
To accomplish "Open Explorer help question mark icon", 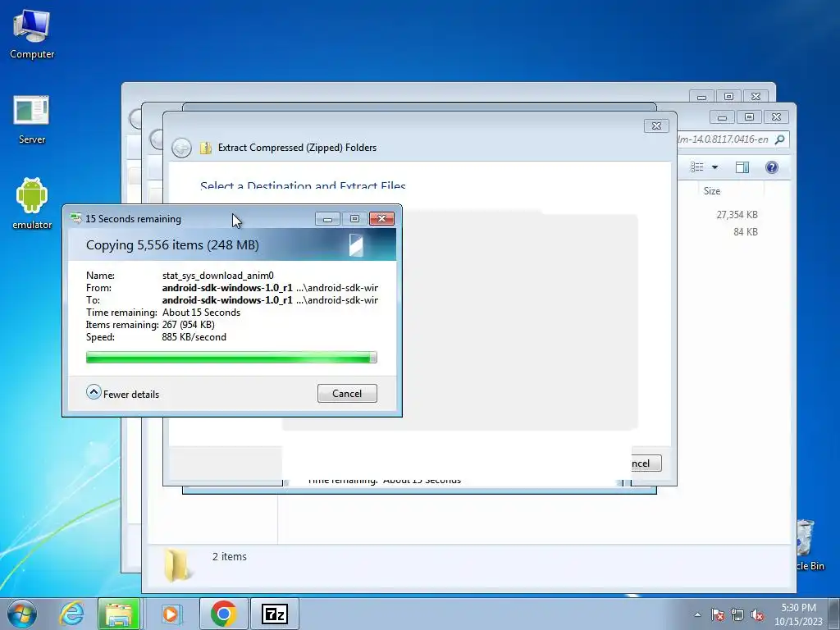I will 771,167.
